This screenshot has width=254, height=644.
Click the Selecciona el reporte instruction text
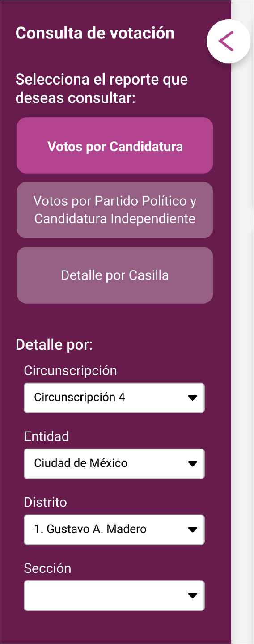(x=102, y=89)
